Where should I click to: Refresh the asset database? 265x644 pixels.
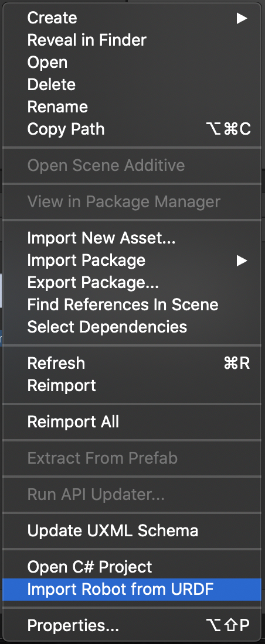tap(132, 364)
